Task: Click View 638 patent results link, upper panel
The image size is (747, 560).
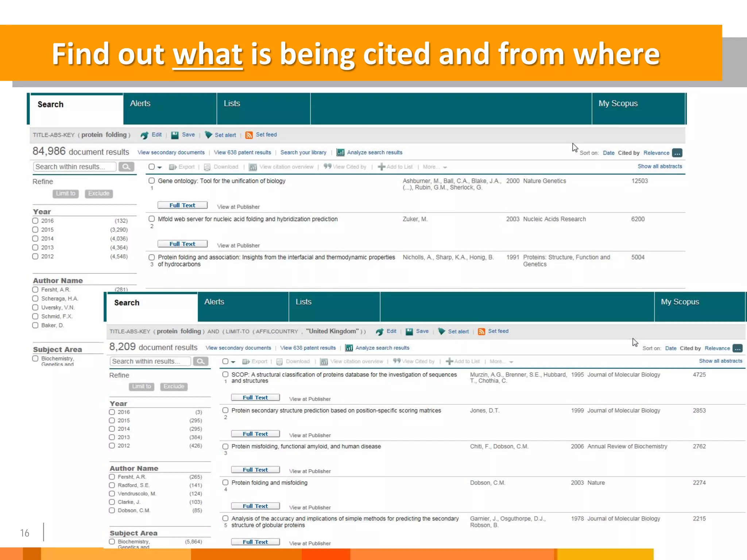Action: (x=243, y=152)
